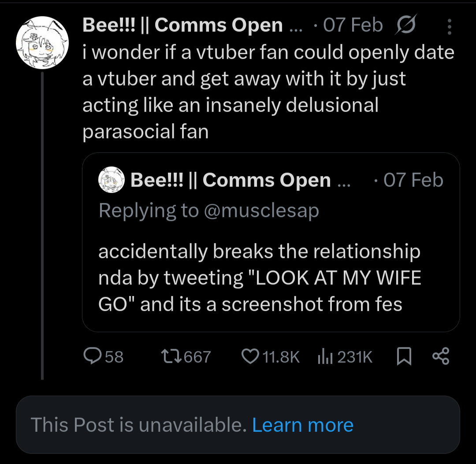This screenshot has width=476, height=464.
Task: Click the "Learn more" link
Action: coord(302,425)
